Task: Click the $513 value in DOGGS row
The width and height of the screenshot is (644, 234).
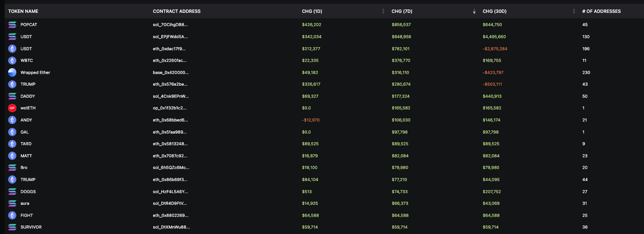Action: coord(307,192)
